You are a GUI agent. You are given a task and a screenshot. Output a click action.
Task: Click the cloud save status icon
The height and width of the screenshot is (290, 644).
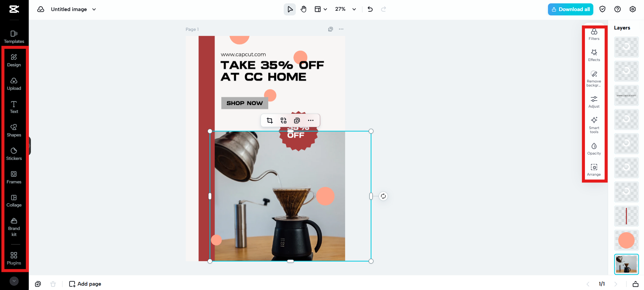[x=41, y=9]
